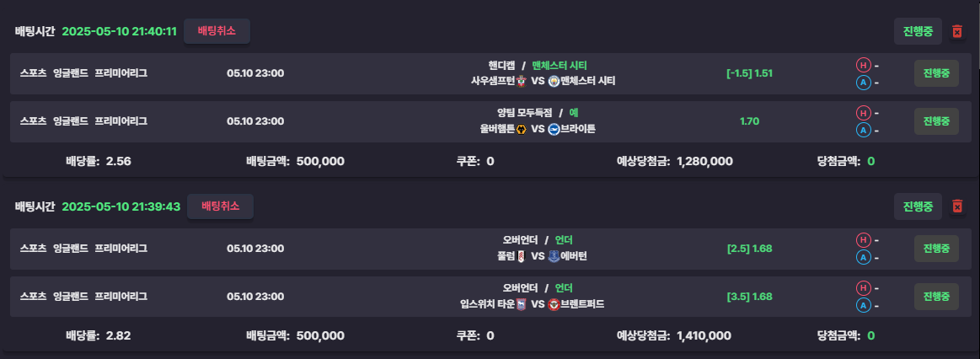Select the [2.5] 1.68 under odds for Fulham match
This screenshot has width=980, height=359.
coord(749,249)
